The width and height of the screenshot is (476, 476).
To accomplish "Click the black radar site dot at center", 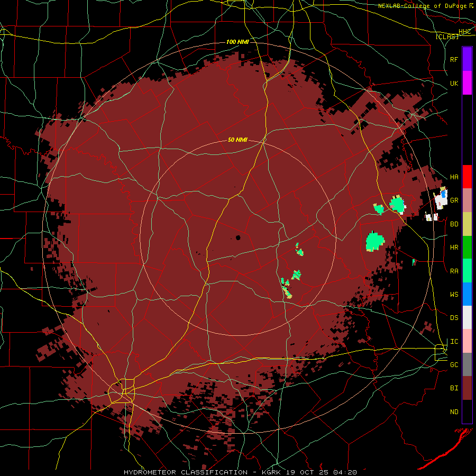I will point(238,237).
